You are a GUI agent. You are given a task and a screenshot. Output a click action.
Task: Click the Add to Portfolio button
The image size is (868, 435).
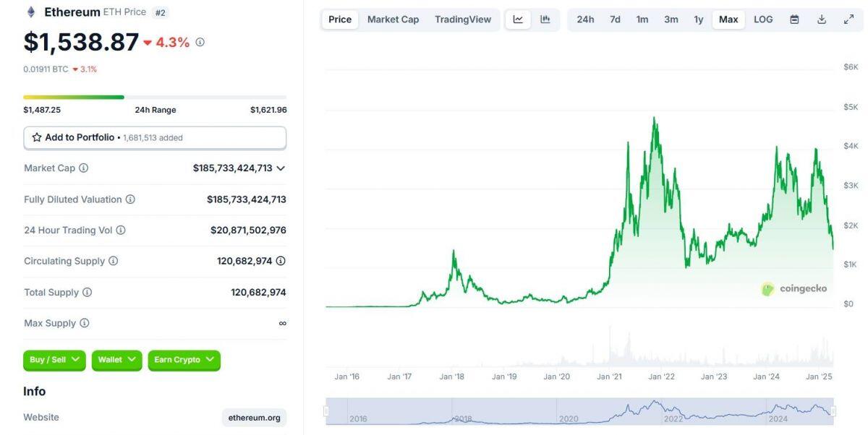(x=155, y=137)
